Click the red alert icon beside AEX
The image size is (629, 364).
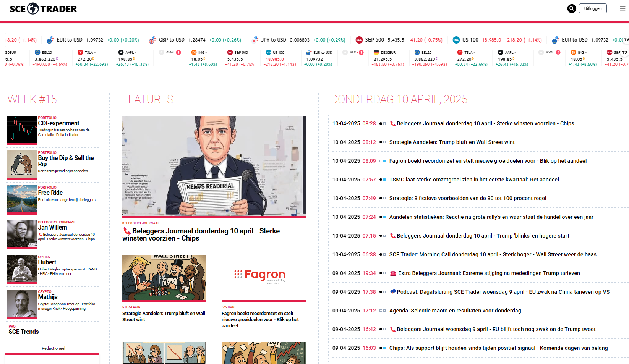pos(361,52)
